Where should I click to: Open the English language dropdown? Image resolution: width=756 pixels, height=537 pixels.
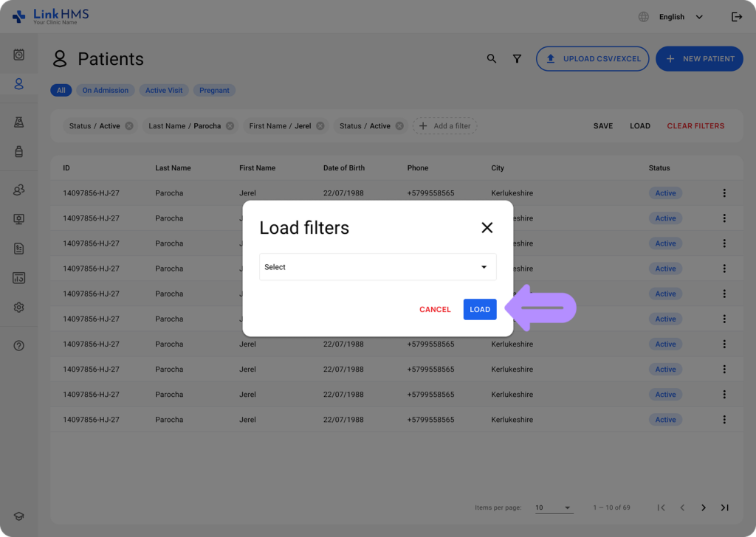click(679, 17)
